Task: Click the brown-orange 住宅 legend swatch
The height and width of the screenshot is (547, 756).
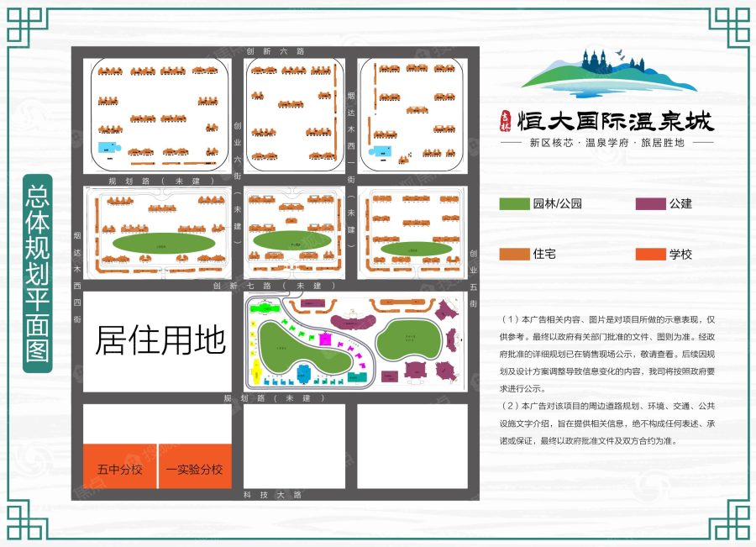Action: click(514, 255)
